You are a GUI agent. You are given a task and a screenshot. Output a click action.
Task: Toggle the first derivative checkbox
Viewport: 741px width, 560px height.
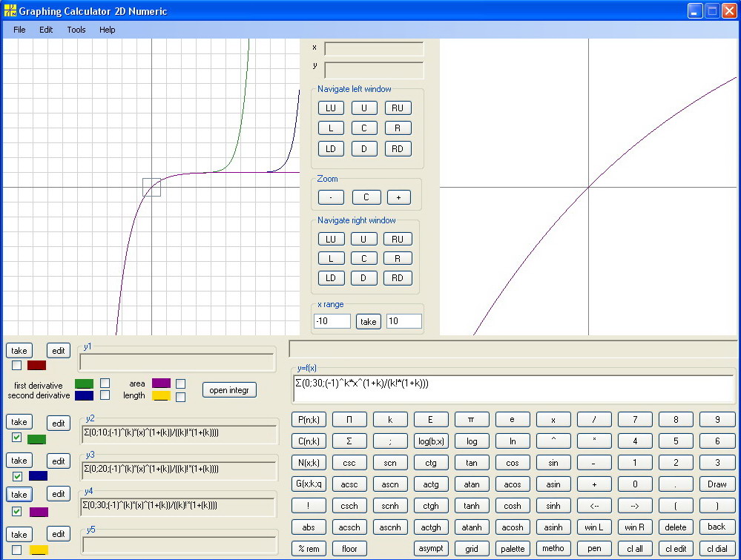tap(105, 383)
